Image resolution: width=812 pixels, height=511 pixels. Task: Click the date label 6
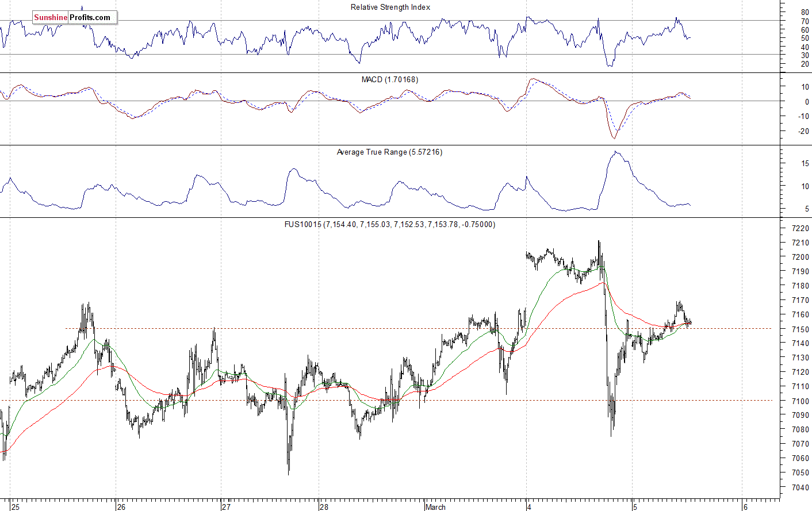pyautogui.click(x=745, y=507)
